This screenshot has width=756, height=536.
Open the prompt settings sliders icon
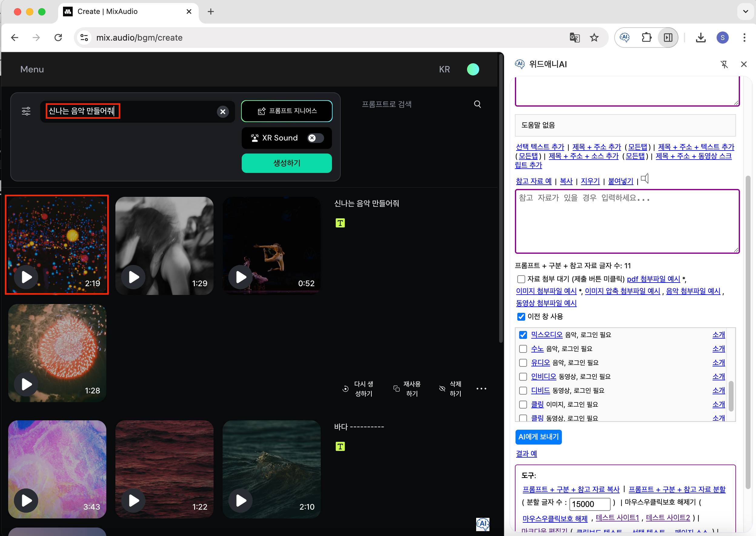pos(26,111)
